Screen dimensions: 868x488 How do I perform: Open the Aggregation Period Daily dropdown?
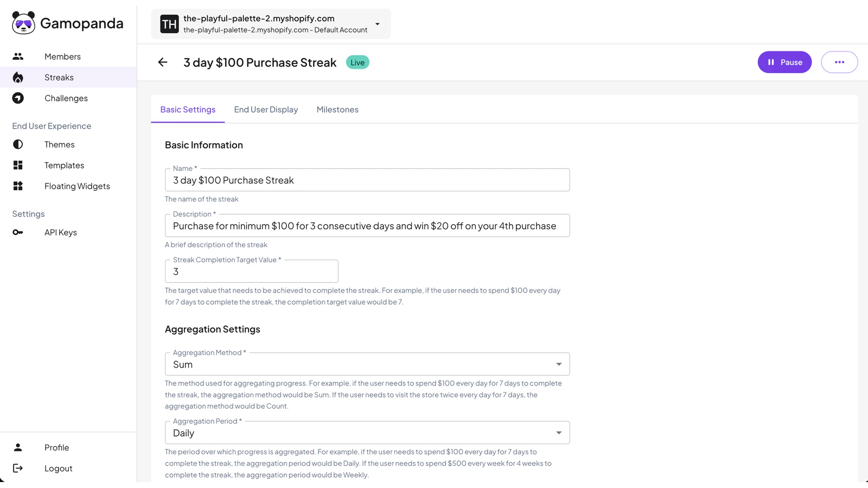coord(367,433)
